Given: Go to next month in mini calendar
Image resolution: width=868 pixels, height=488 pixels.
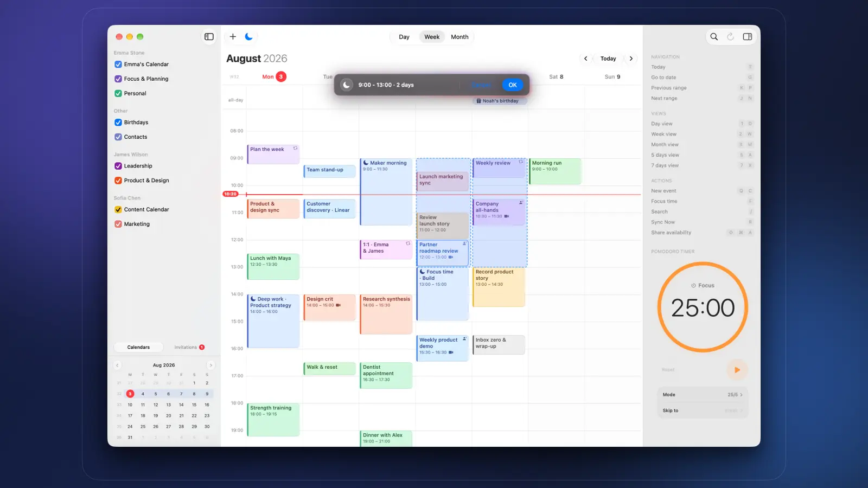Looking at the screenshot, I should click(x=211, y=365).
